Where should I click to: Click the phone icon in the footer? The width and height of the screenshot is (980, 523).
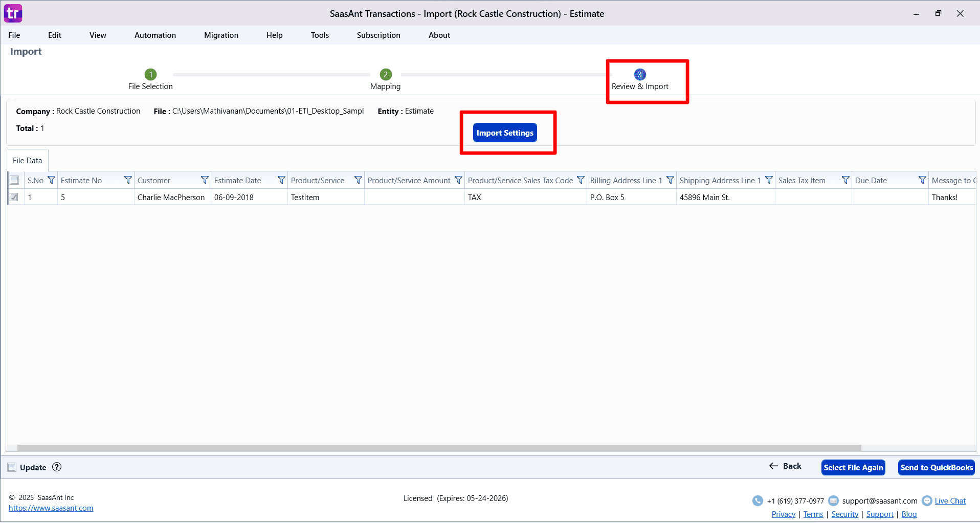pos(757,500)
